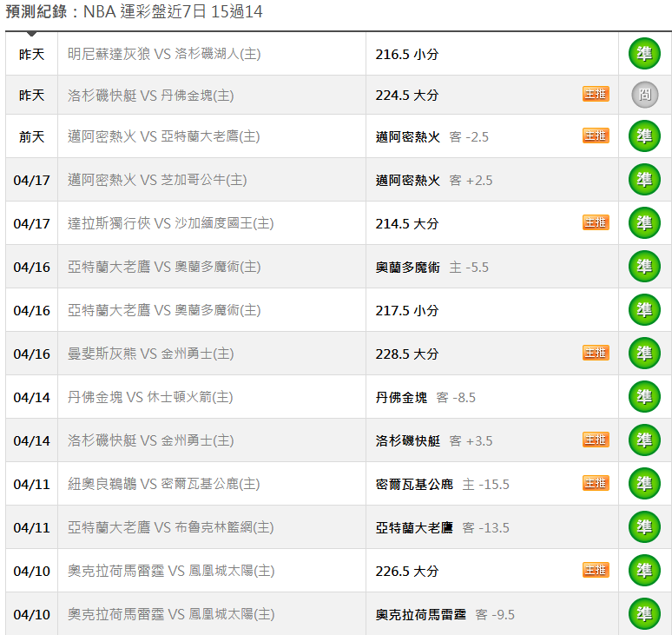672x635 pixels.
Task: Click 主推 badge in 密爾瓦基公鹿 主 -15.5 row
Action: [596, 483]
